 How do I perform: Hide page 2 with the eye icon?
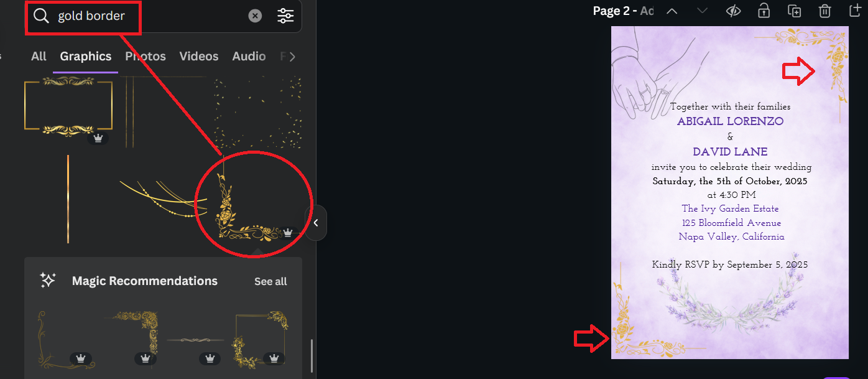click(733, 11)
